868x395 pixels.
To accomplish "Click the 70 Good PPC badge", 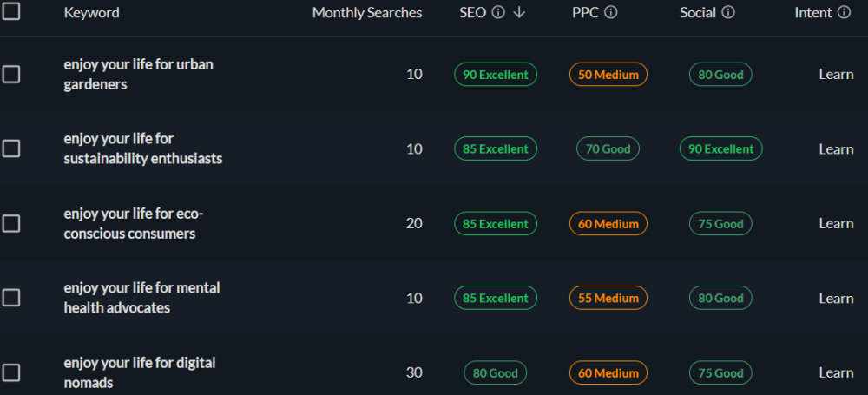I will pos(608,149).
